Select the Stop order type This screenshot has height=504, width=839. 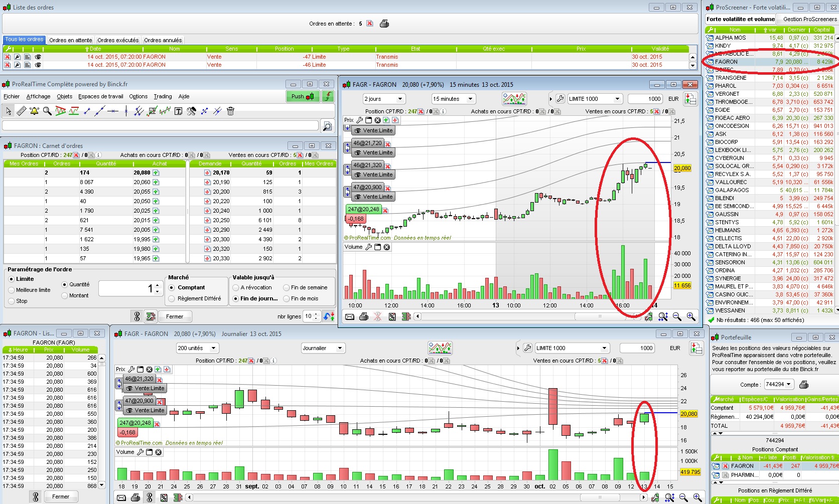tap(12, 301)
